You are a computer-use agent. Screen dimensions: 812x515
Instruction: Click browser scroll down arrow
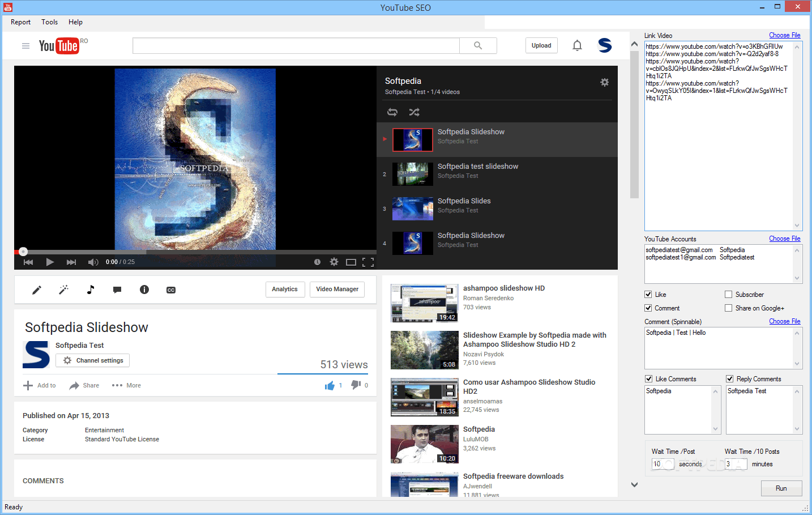[634, 484]
